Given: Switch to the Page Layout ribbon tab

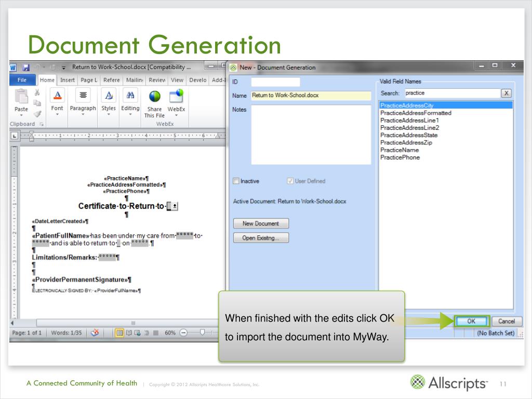Looking at the screenshot, I should [89, 80].
